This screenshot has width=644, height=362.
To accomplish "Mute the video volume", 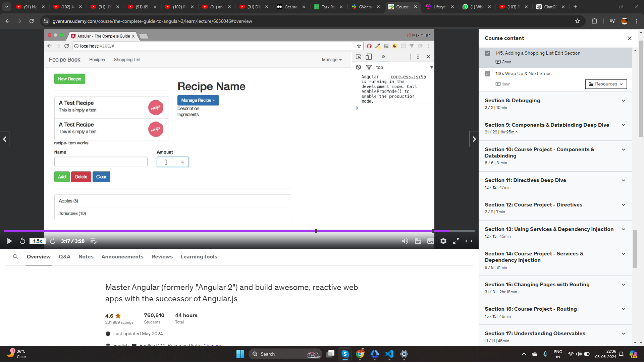I will [x=405, y=241].
